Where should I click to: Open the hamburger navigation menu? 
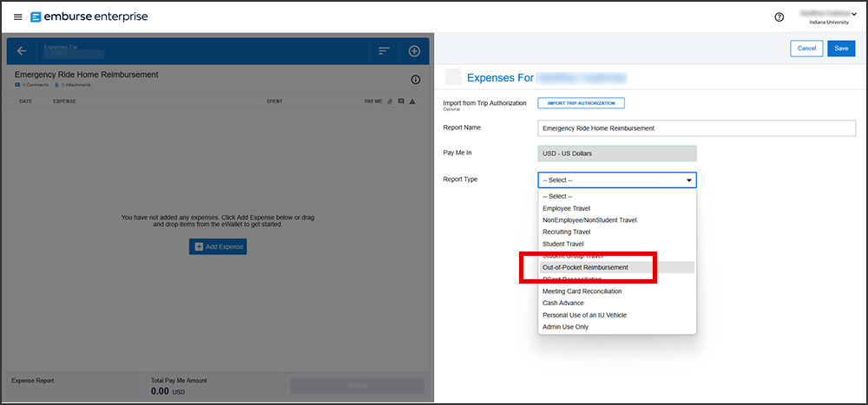tap(17, 17)
